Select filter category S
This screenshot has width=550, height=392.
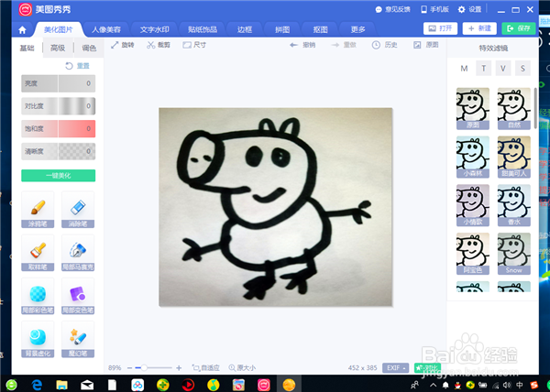(x=522, y=69)
